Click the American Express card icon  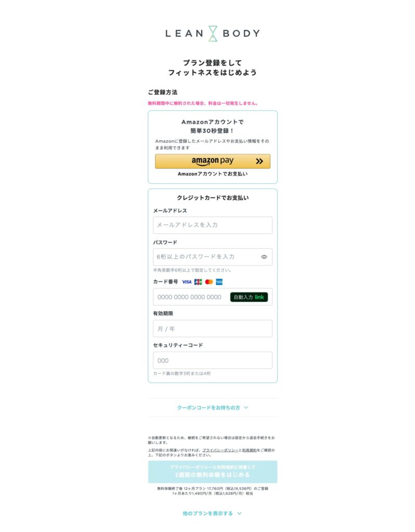pyautogui.click(x=219, y=282)
